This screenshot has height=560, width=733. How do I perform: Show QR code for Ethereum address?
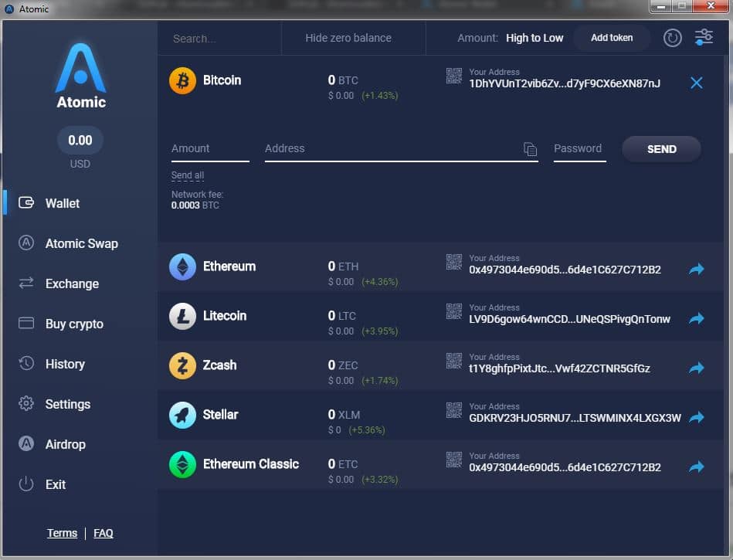click(454, 263)
